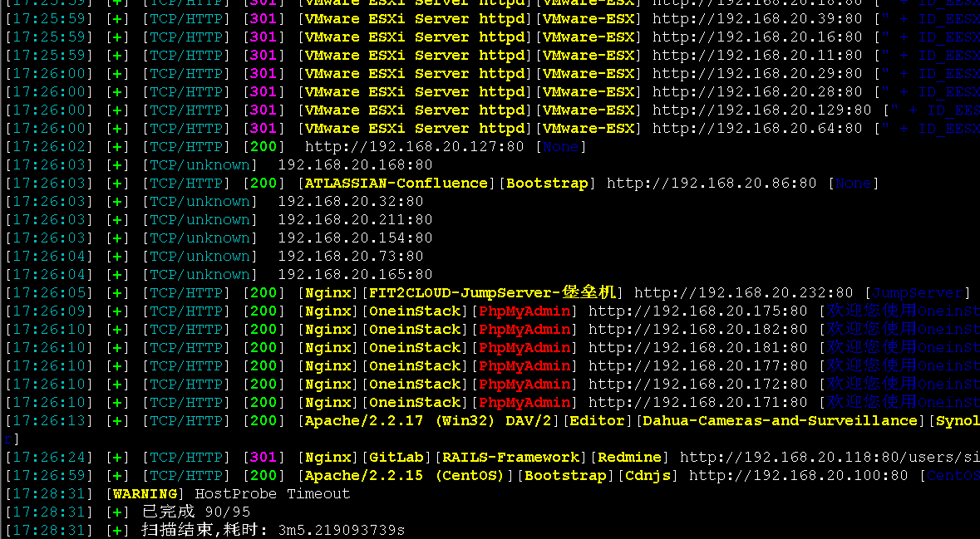
Task: Click the URL http://192.168.20.64:80
Action: 757,128
